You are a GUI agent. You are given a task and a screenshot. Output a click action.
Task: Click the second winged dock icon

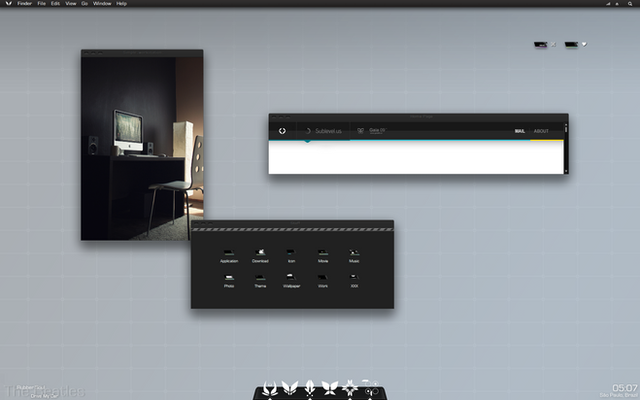pos(290,388)
